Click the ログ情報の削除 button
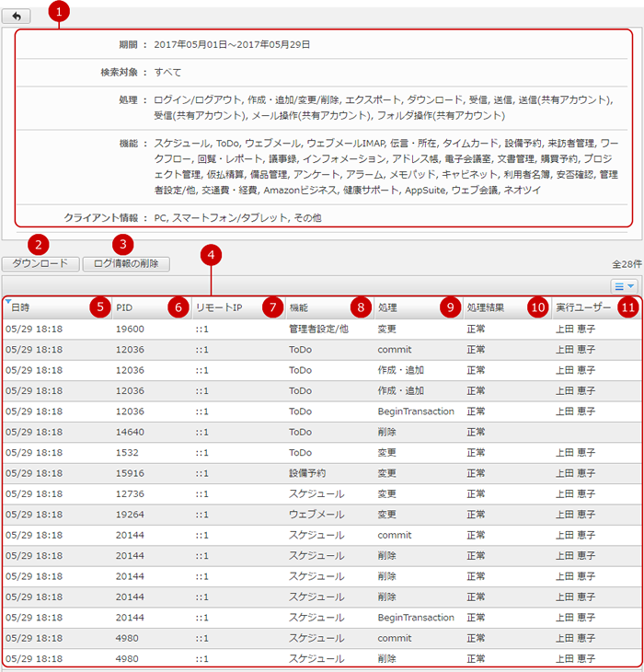The image size is (644, 672). click(x=126, y=264)
